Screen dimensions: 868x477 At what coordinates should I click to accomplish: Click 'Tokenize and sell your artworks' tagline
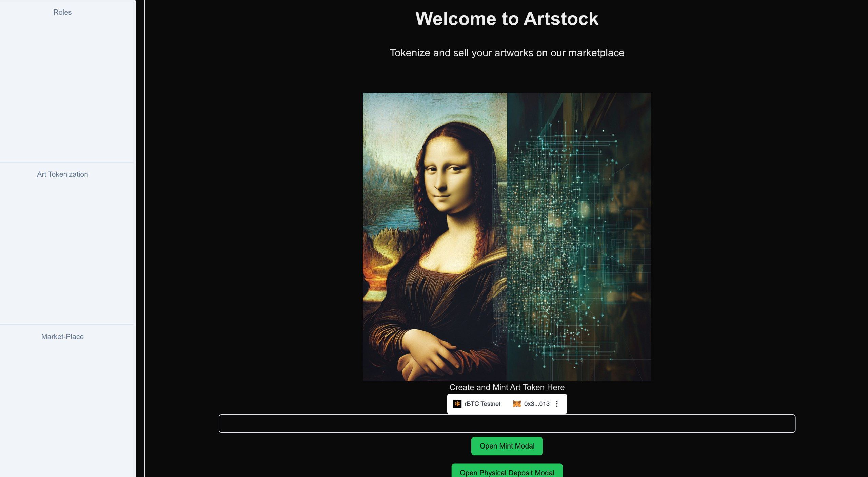[x=507, y=53]
